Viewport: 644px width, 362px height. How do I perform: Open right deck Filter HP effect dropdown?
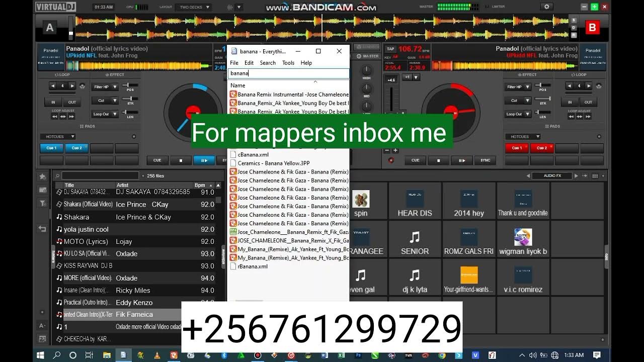517,87
